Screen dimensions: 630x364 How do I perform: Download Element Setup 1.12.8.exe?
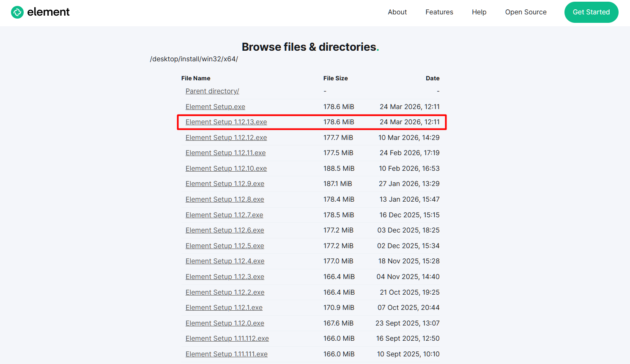point(225,200)
